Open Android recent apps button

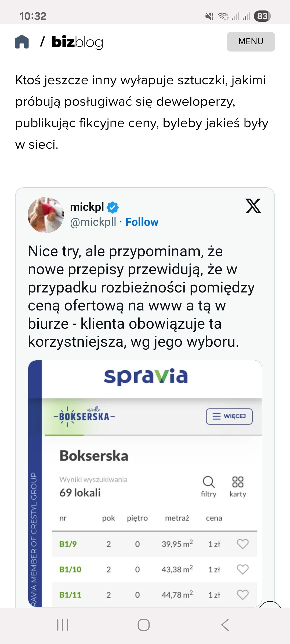[63, 625]
